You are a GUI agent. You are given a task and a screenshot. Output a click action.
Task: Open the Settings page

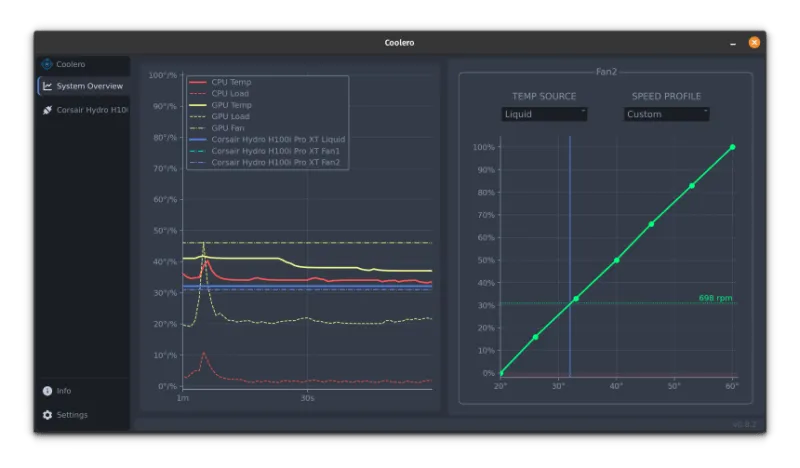click(72, 415)
